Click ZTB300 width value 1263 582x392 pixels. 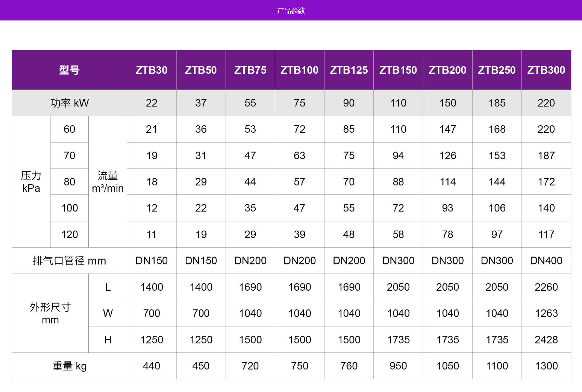(546, 313)
